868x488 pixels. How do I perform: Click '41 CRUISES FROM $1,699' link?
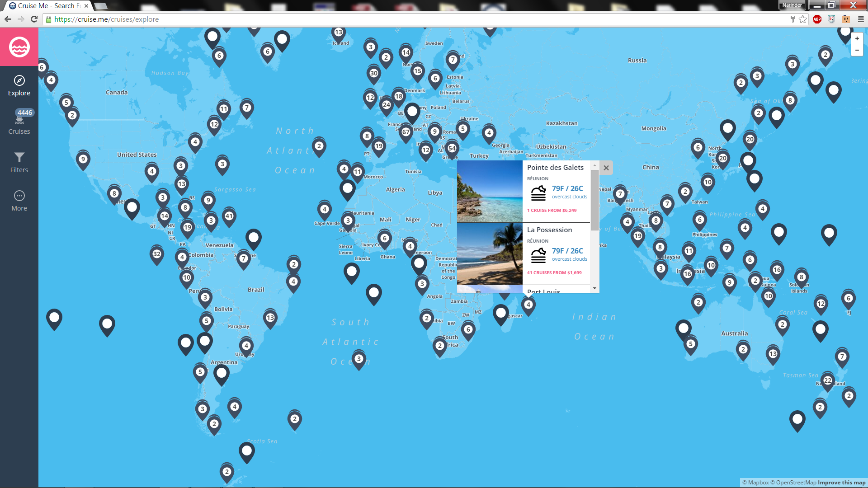click(x=554, y=273)
